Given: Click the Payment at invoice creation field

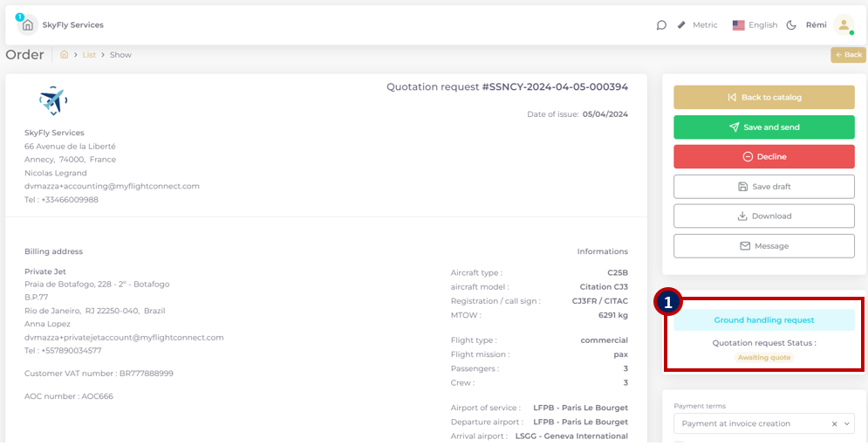Looking at the screenshot, I should (x=764, y=424).
